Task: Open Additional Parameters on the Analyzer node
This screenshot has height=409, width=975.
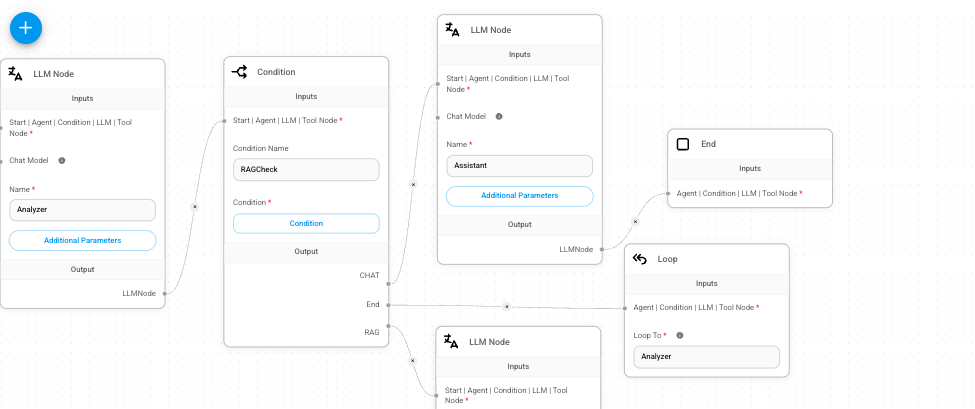Action: click(83, 240)
